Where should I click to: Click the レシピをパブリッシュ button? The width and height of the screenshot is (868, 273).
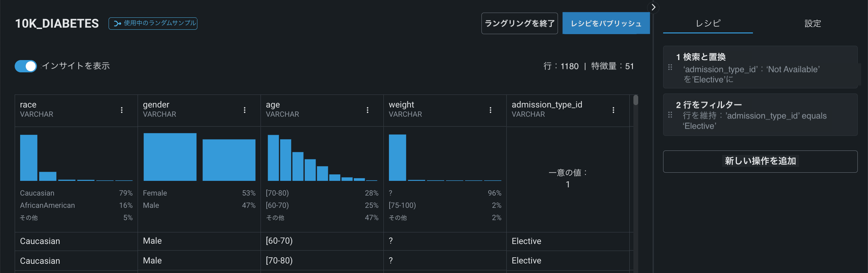[606, 24]
